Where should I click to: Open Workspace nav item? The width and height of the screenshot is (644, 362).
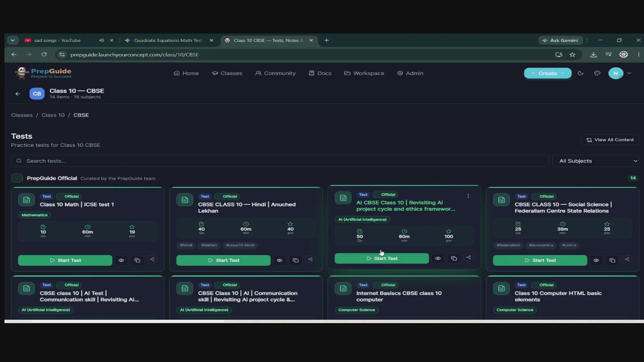click(x=364, y=73)
